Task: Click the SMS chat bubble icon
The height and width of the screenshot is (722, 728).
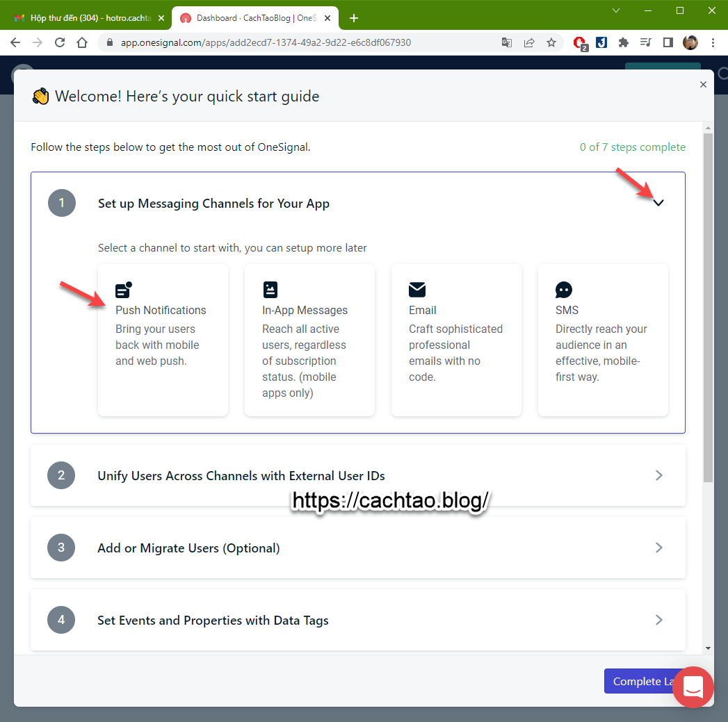Action: point(564,290)
